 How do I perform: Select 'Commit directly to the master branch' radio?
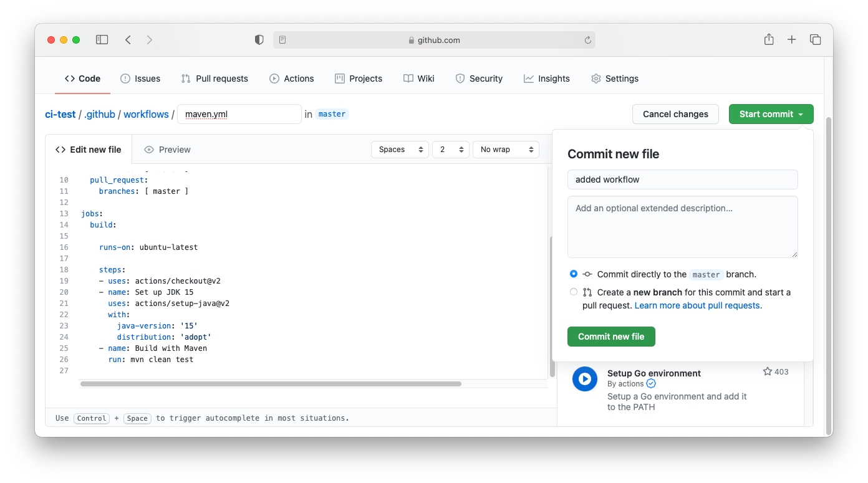[574, 274]
